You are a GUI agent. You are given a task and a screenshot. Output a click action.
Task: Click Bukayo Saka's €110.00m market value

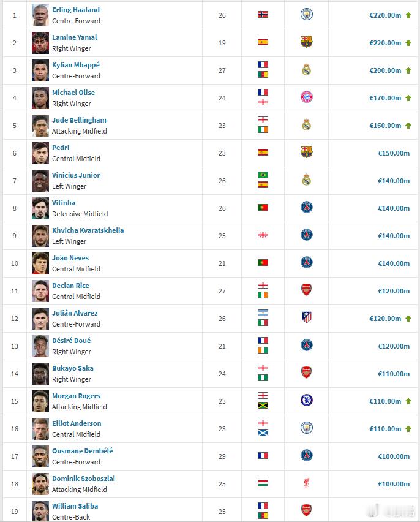pos(394,374)
